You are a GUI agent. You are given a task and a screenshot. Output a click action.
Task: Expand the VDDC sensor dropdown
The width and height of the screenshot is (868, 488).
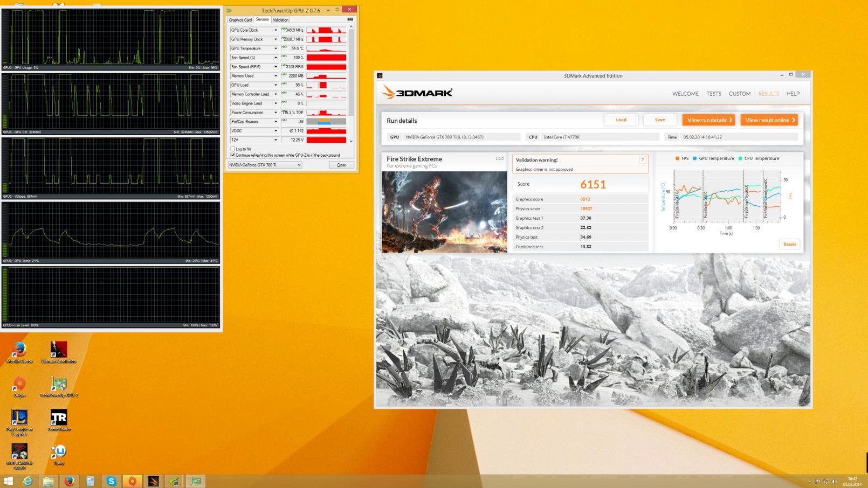[275, 131]
